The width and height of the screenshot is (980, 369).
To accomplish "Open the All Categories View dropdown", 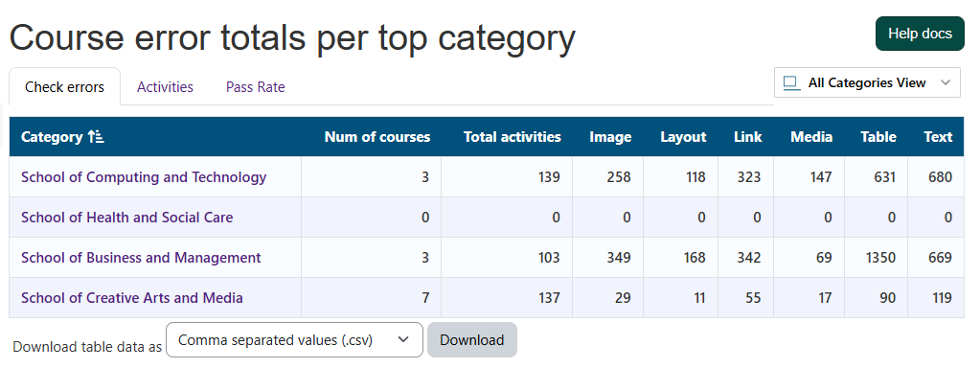I will point(867,82).
